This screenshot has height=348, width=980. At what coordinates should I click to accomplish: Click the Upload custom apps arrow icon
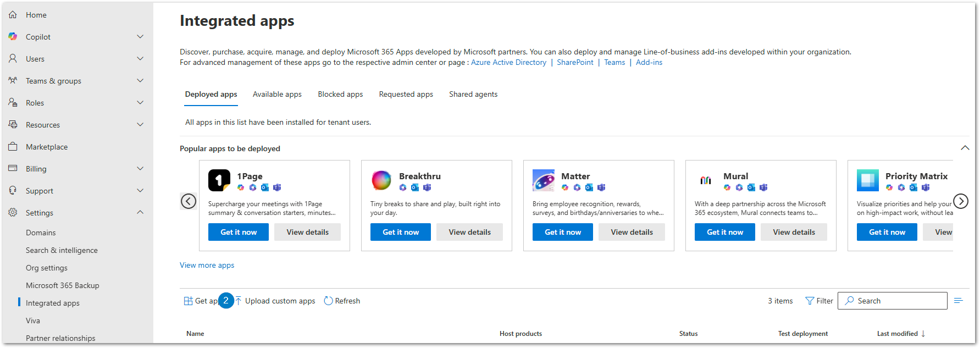pos(239,301)
